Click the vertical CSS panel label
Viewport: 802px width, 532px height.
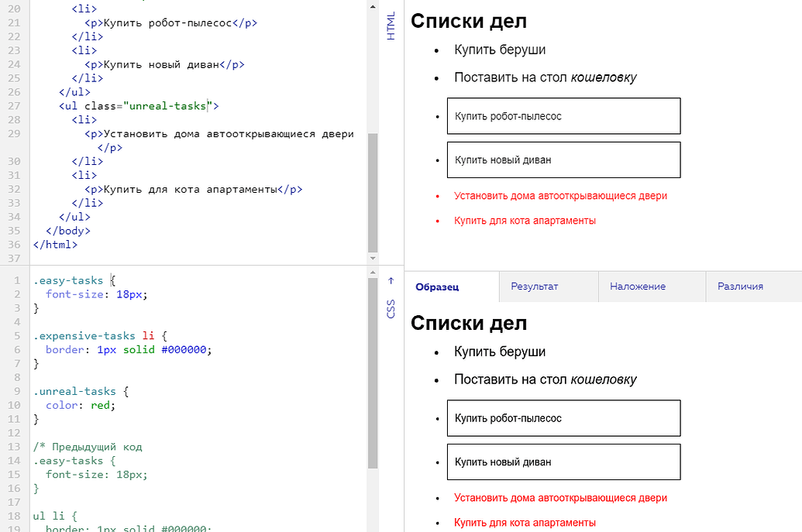pos(391,308)
